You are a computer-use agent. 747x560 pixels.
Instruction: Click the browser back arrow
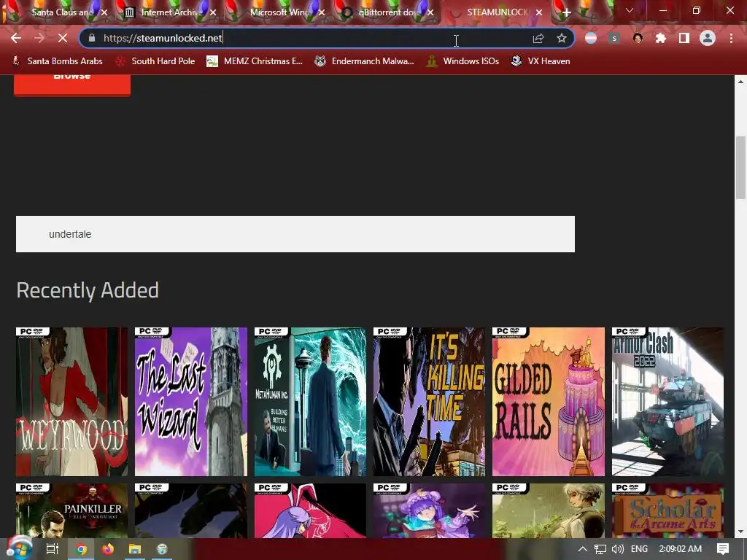[x=16, y=38]
